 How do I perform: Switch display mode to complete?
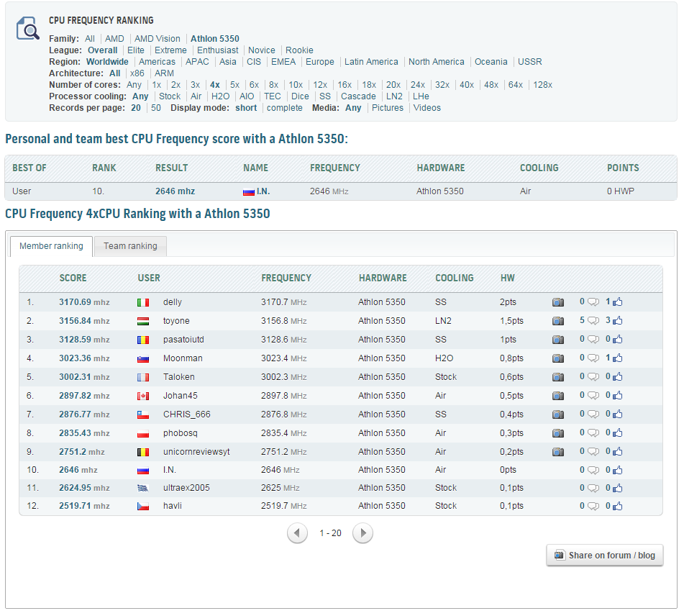tap(284, 108)
